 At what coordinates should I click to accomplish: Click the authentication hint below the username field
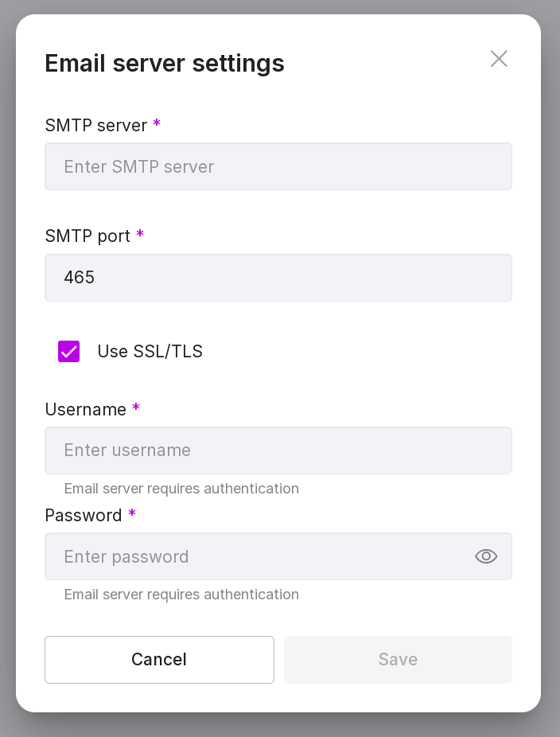[x=181, y=489]
